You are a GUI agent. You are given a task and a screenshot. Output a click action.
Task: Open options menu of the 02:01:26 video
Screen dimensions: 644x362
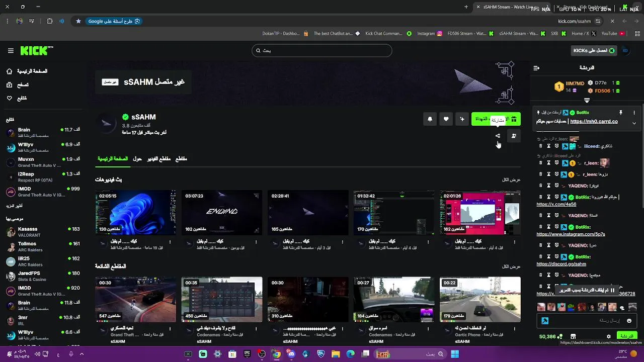click(x=515, y=242)
